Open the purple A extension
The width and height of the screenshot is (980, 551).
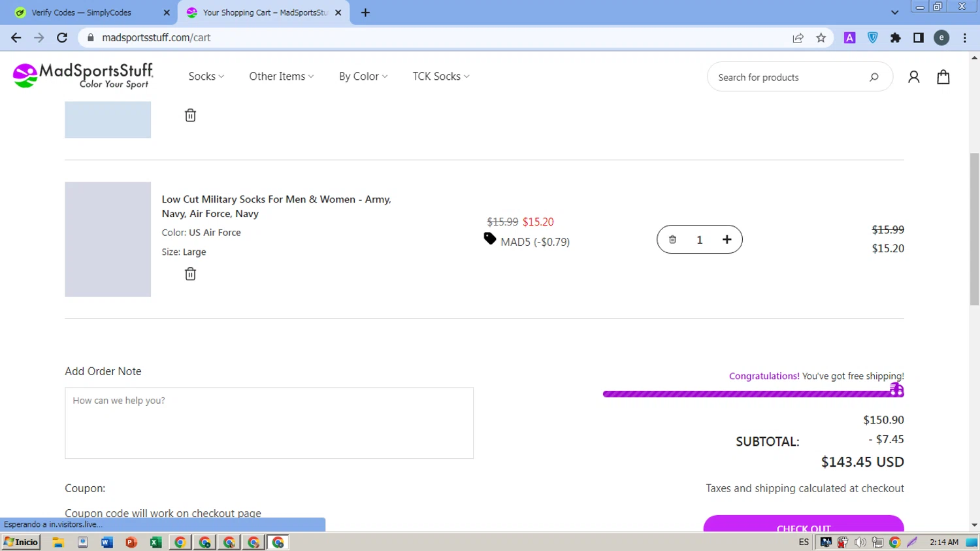click(x=849, y=38)
